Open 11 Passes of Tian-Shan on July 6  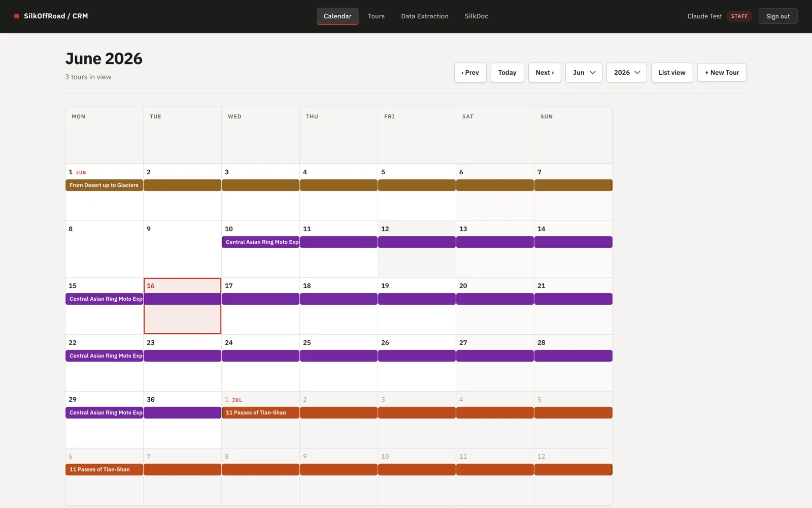click(x=105, y=470)
